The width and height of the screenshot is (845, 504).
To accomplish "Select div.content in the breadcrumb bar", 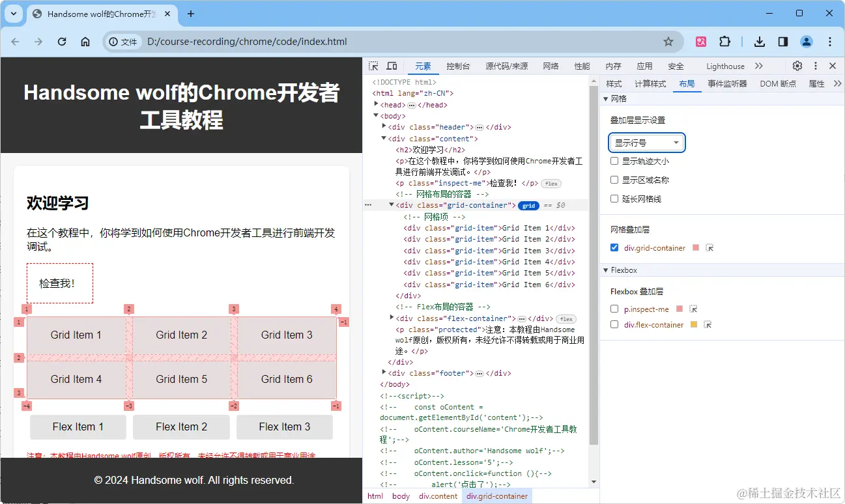I will pyautogui.click(x=438, y=496).
